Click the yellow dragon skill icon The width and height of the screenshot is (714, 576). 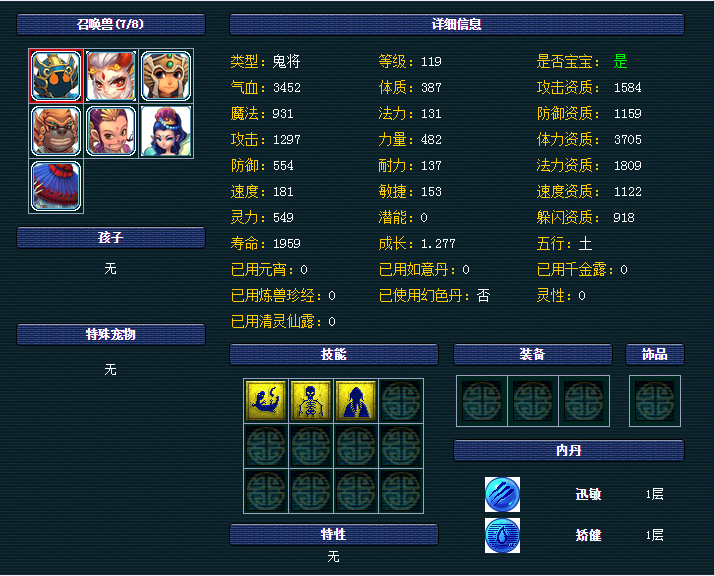(266, 401)
